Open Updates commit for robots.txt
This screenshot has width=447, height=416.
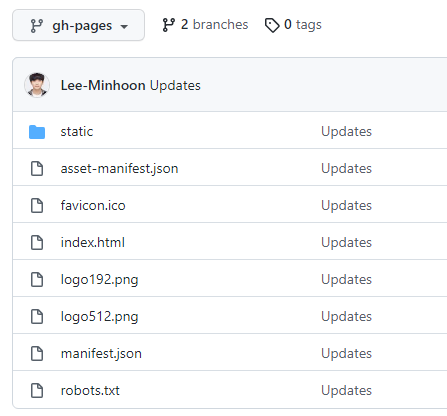pos(346,391)
